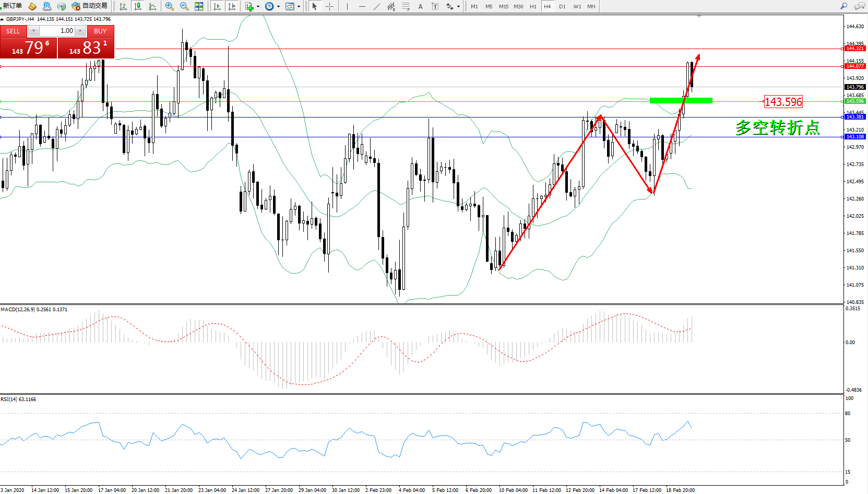Pick the horizontal line drawing tool

362,6
